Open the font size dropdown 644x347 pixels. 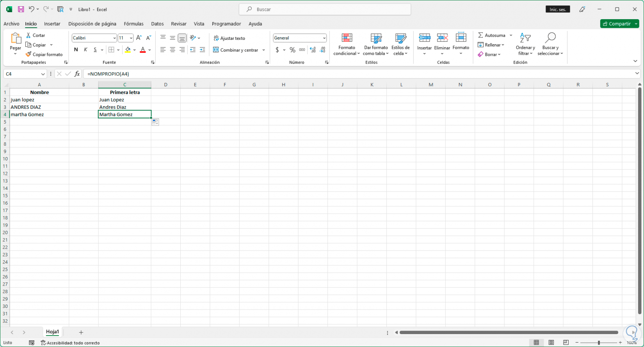[x=131, y=38]
